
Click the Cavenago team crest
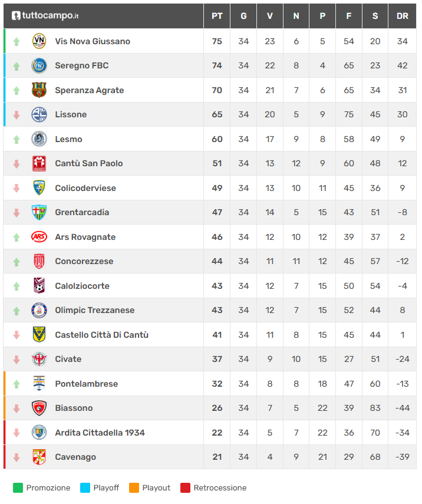tap(39, 457)
